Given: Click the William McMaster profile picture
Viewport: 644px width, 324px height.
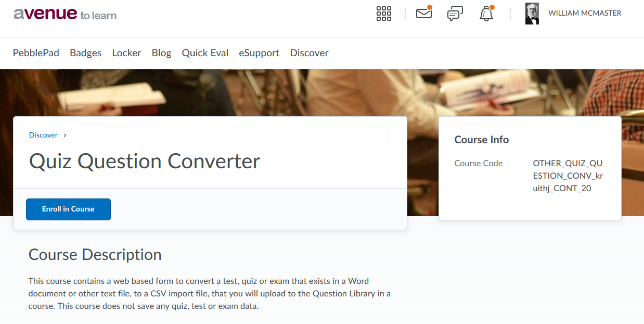Looking at the screenshot, I should pos(532,14).
